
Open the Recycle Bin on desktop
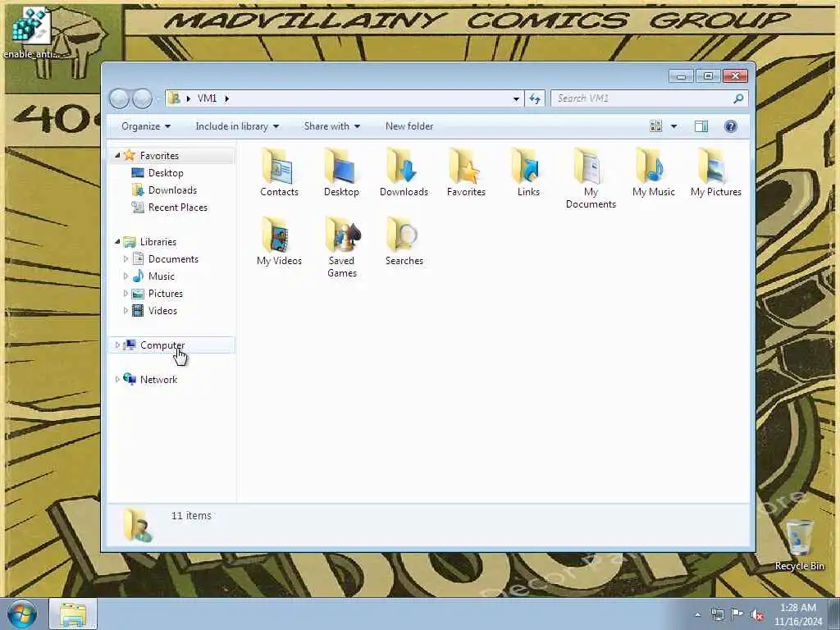[x=799, y=545]
